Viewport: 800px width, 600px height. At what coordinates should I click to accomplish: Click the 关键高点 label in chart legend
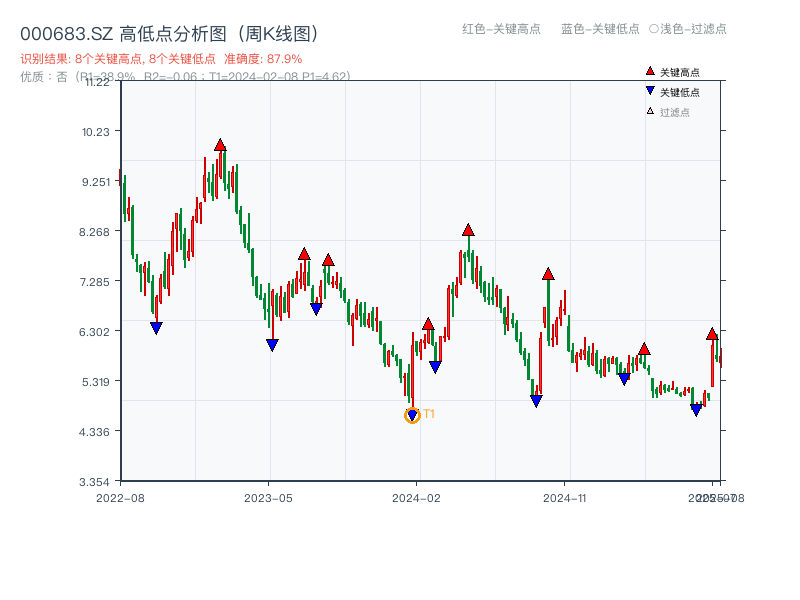(x=680, y=72)
